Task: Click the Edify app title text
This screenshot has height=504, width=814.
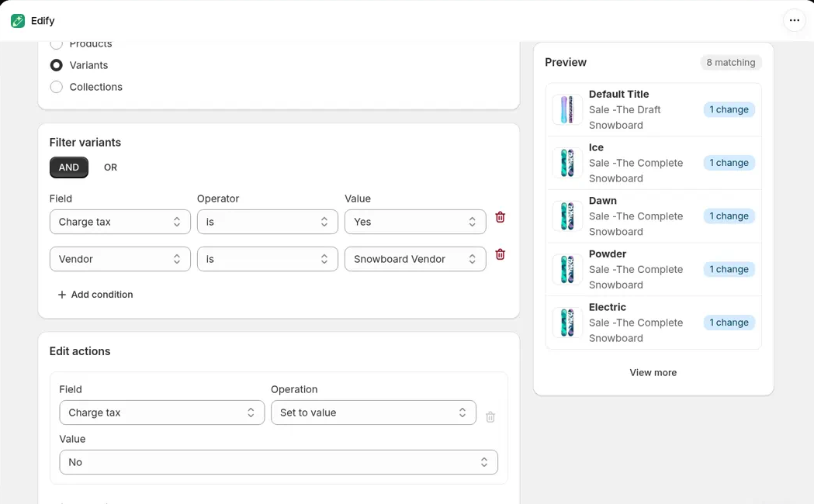Action: [43, 21]
